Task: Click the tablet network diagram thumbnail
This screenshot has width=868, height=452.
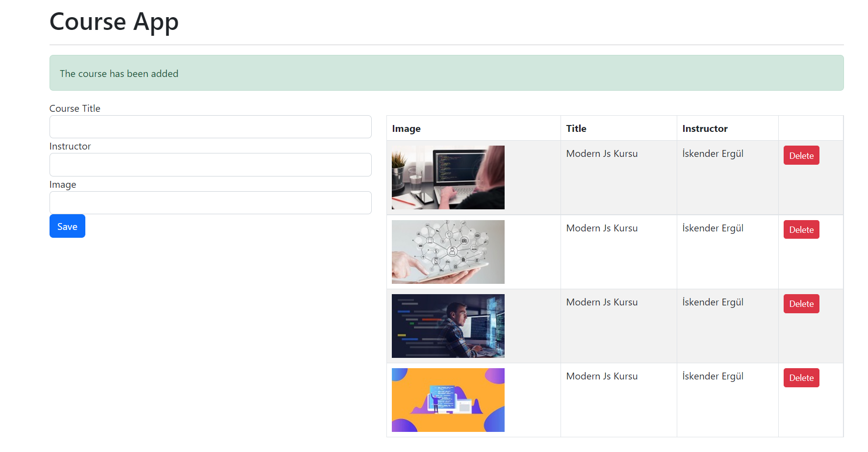Action: pos(448,251)
